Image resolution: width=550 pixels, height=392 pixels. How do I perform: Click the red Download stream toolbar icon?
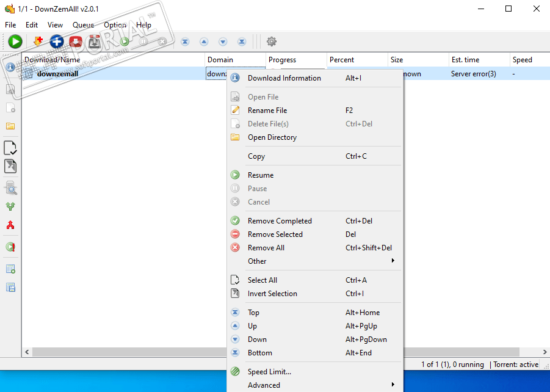[x=76, y=42]
